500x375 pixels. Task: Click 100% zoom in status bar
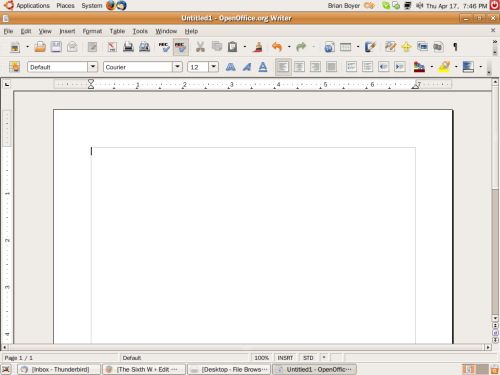(262, 358)
